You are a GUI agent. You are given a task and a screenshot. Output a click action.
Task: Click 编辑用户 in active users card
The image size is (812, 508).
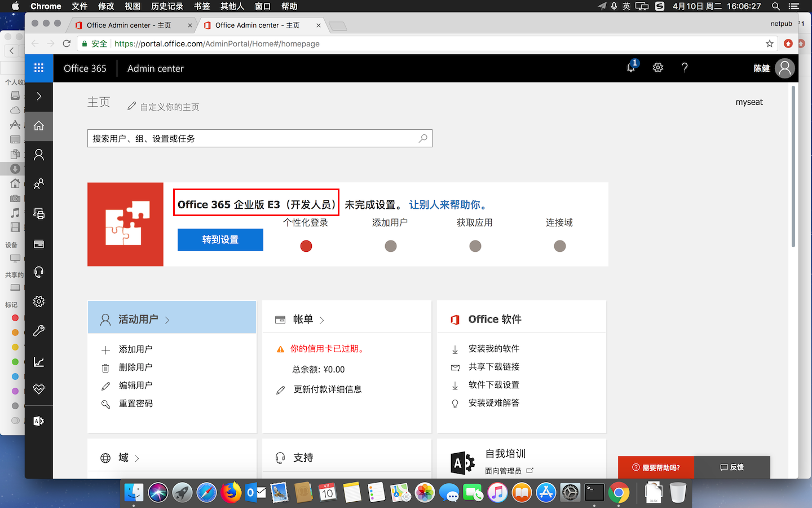(x=136, y=386)
